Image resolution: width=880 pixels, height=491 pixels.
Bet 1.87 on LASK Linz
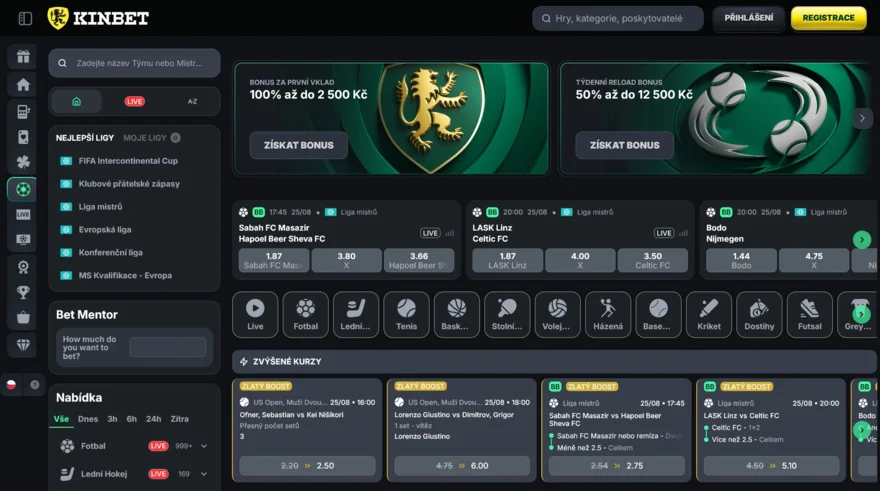[507, 260]
